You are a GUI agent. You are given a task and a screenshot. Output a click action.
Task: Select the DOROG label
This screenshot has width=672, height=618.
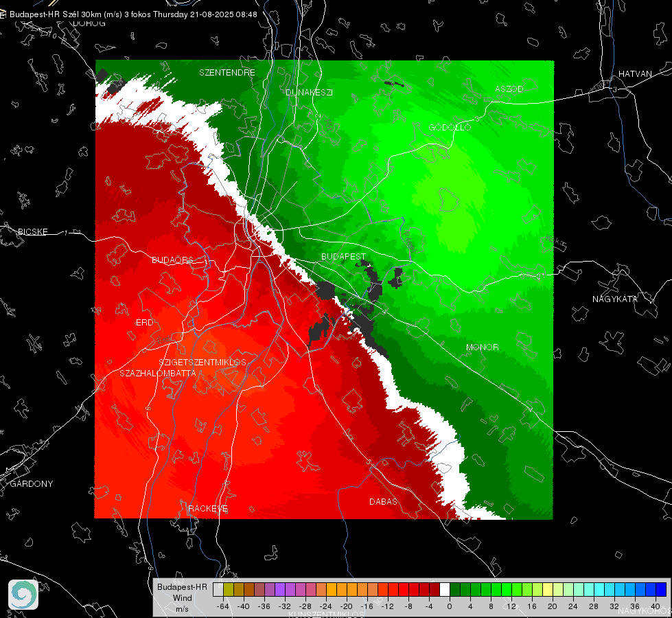[x=89, y=23]
